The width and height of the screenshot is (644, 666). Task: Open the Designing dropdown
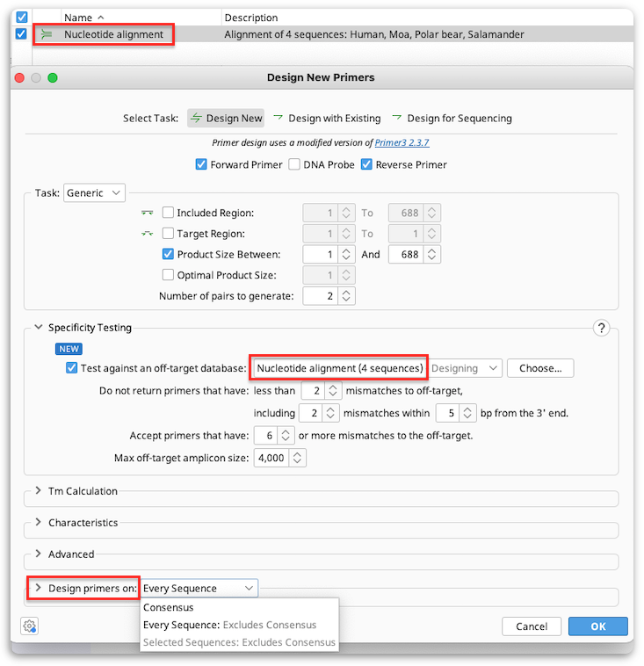(x=465, y=368)
